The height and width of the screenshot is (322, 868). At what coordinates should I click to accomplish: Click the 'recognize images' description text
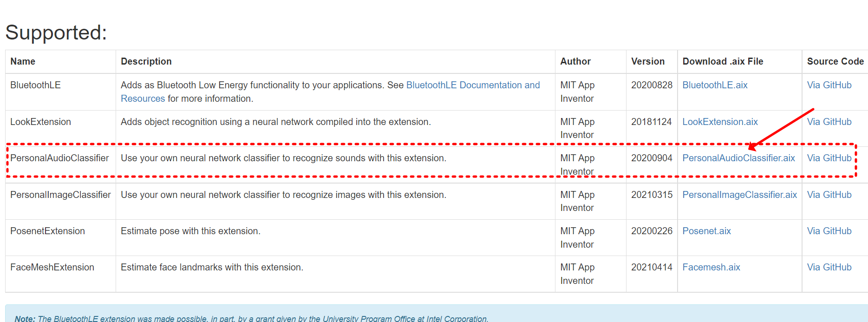coord(283,195)
